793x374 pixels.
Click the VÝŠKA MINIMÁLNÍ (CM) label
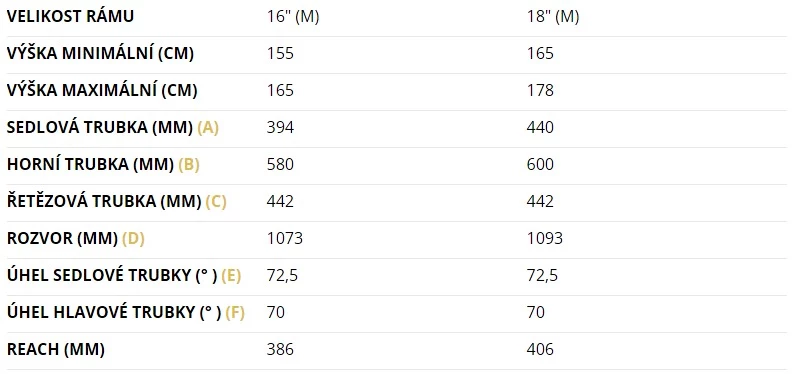[x=100, y=54]
